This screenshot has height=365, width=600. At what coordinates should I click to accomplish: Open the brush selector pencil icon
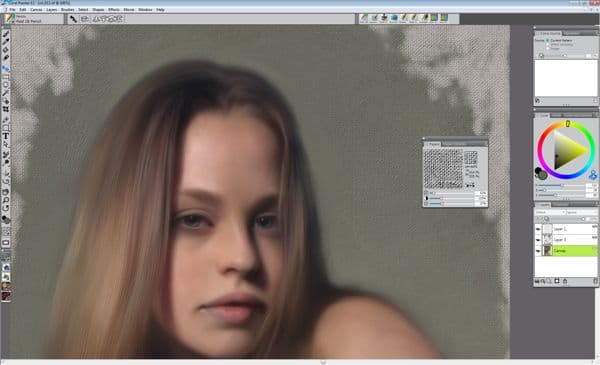pyautogui.click(x=9, y=19)
